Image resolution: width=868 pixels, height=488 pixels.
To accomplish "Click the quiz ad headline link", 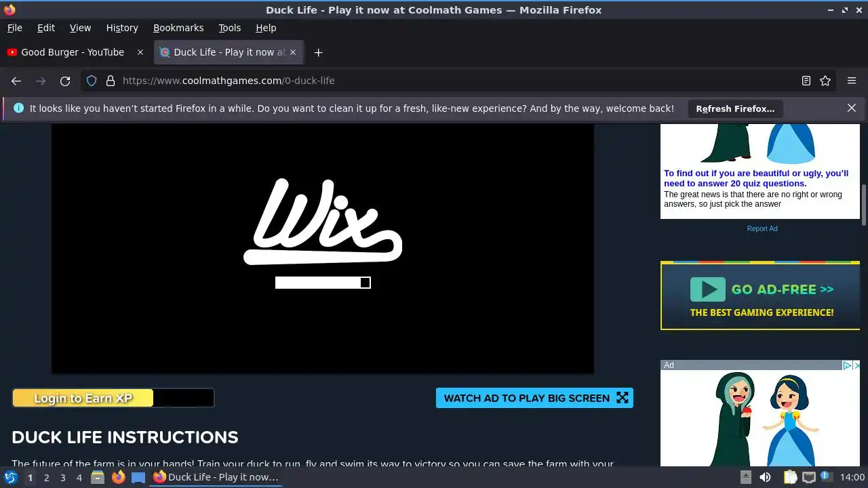I will point(756,178).
